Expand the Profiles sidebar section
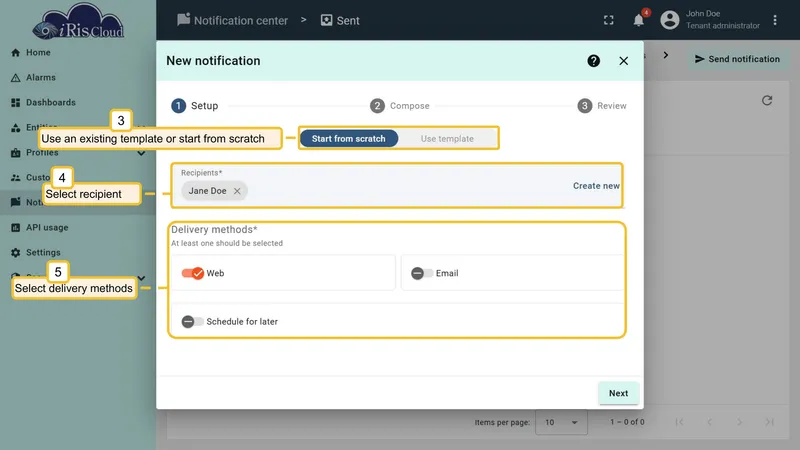Screen dimensions: 800x450 click(x=141, y=153)
